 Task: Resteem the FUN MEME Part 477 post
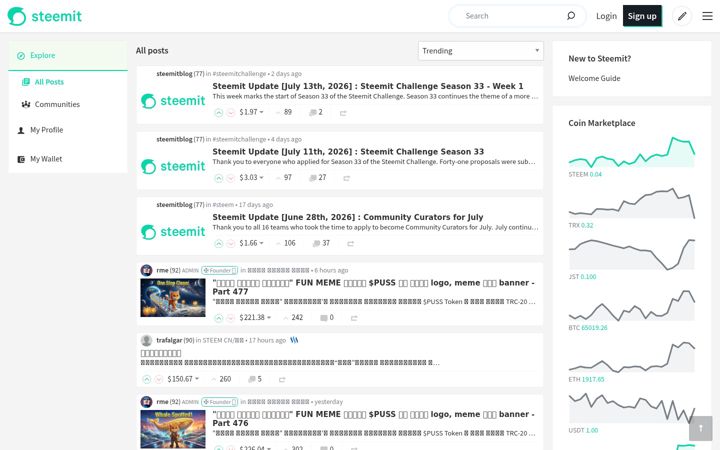[x=354, y=318]
